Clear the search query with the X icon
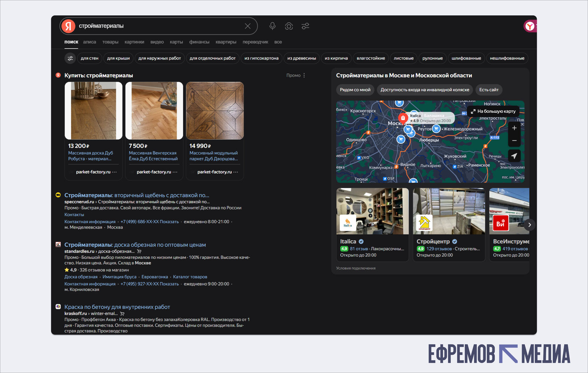The height and width of the screenshot is (373, 588). pos(247,26)
